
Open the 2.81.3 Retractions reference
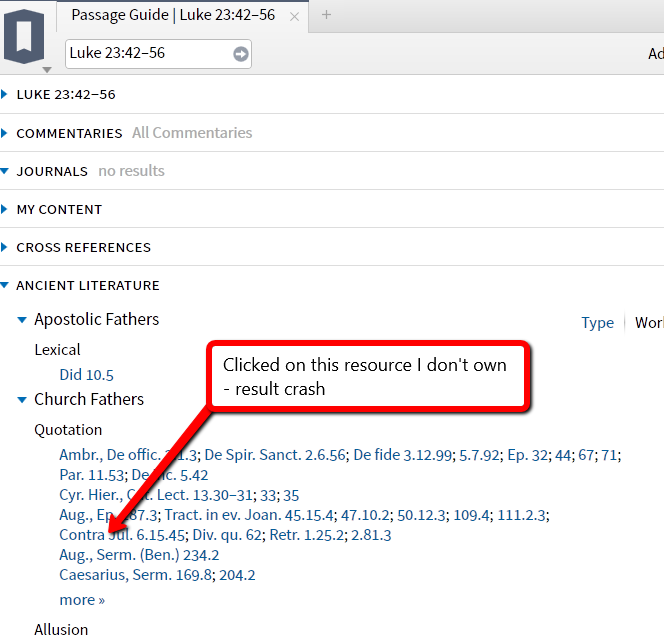pyautogui.click(x=371, y=535)
